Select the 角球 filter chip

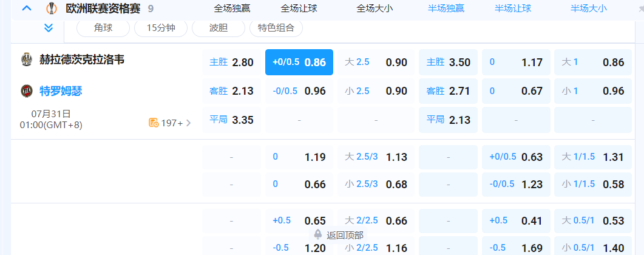coord(103,29)
